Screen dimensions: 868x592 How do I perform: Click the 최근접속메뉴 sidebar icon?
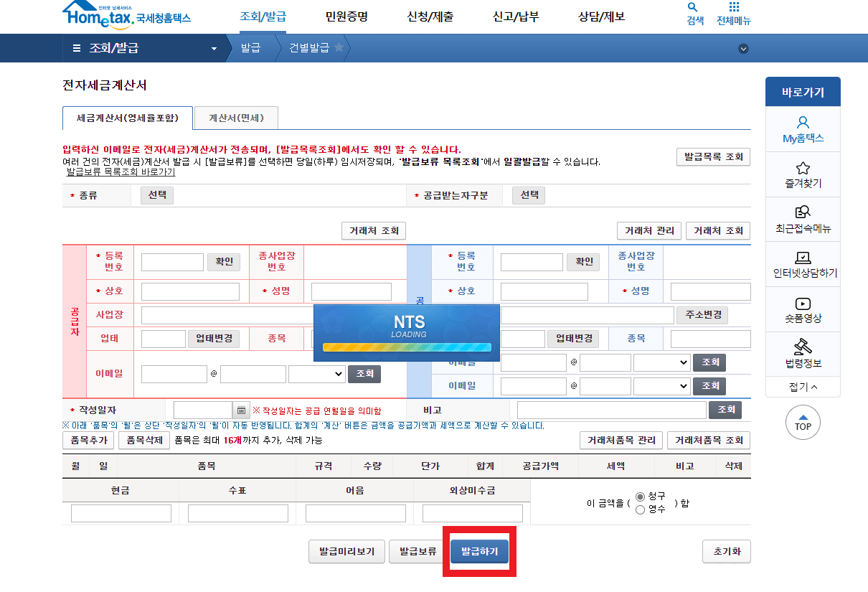[803, 217]
